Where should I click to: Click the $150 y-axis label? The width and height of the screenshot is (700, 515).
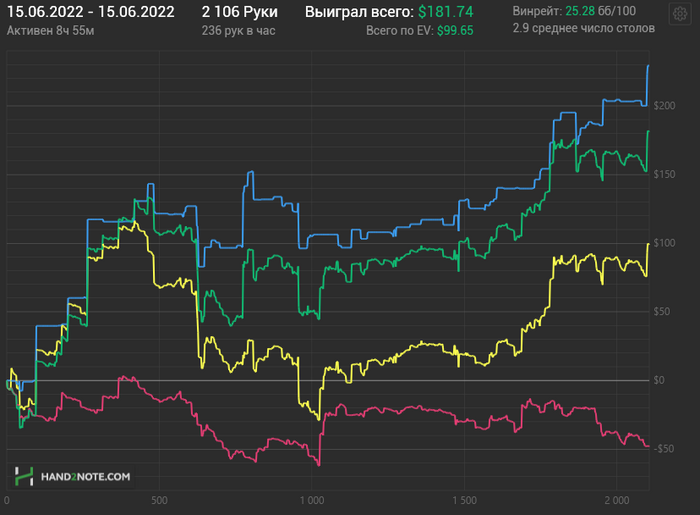[664, 174]
